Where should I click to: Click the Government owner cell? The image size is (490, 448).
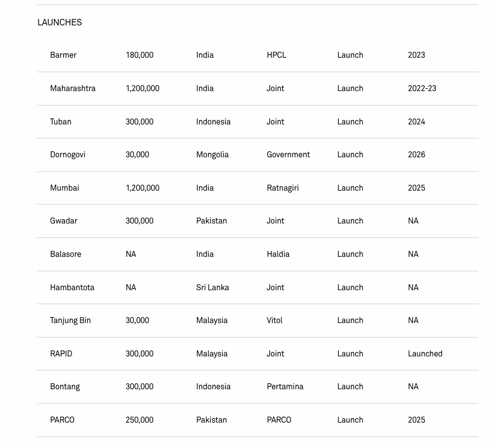pos(288,155)
